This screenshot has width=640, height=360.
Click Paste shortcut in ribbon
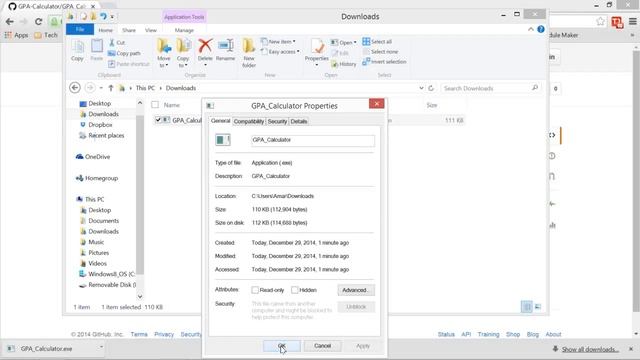(129, 64)
